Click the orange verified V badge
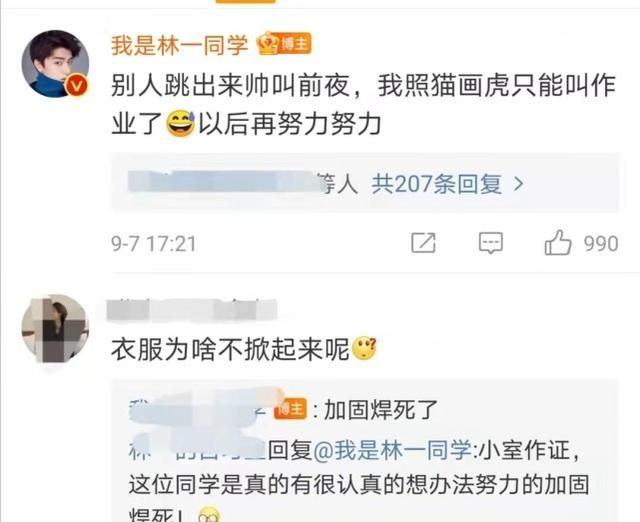Viewport: 640px width, 522px height. tap(77, 86)
